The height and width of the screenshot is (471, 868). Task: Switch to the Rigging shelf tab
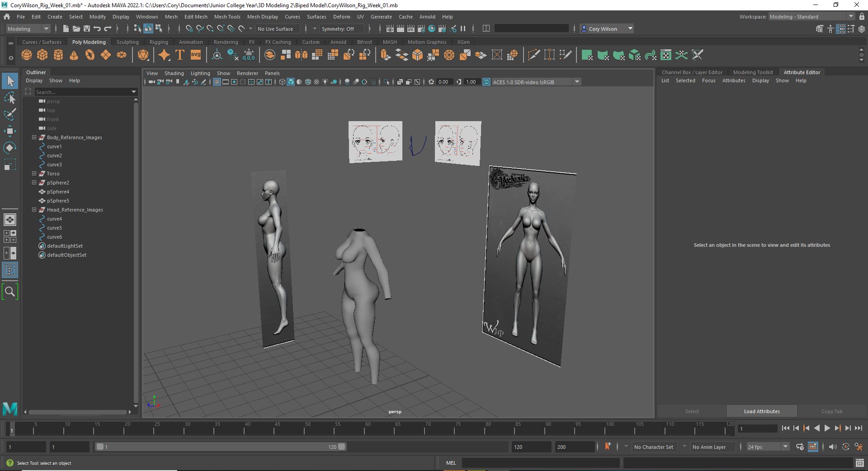click(159, 42)
